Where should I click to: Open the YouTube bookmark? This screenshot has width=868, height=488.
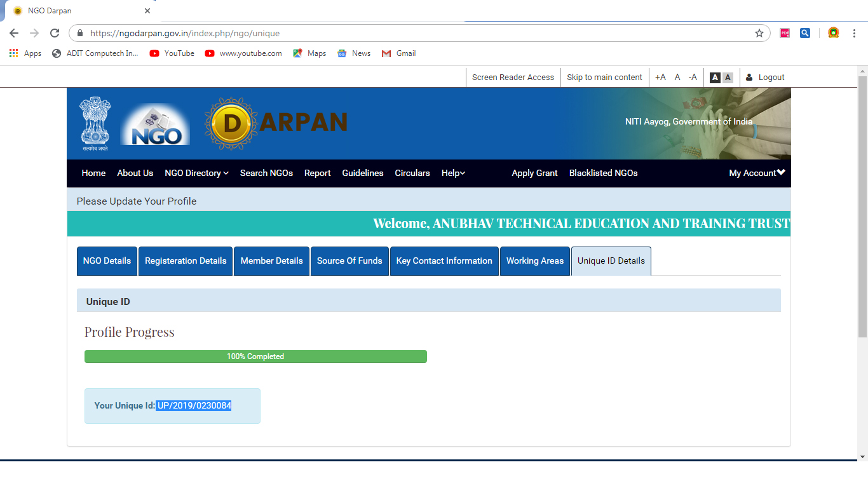(x=172, y=53)
